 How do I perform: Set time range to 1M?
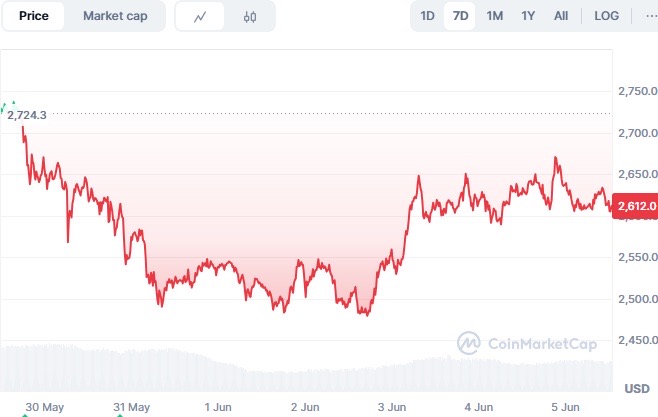494,16
